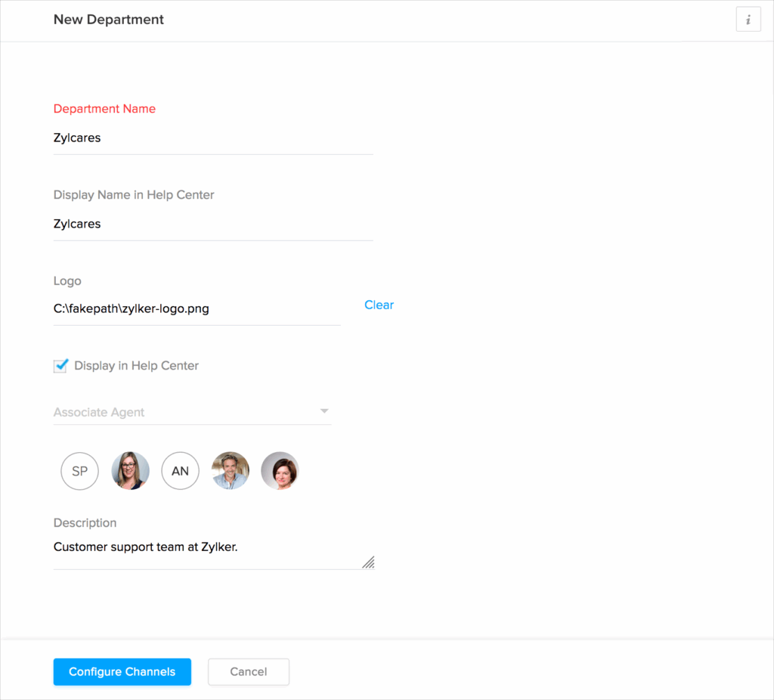Click the description resize handle
The height and width of the screenshot is (700, 774).
368,562
